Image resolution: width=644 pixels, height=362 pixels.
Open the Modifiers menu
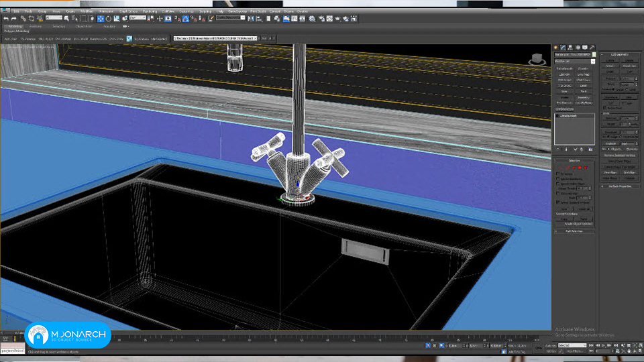click(87, 11)
